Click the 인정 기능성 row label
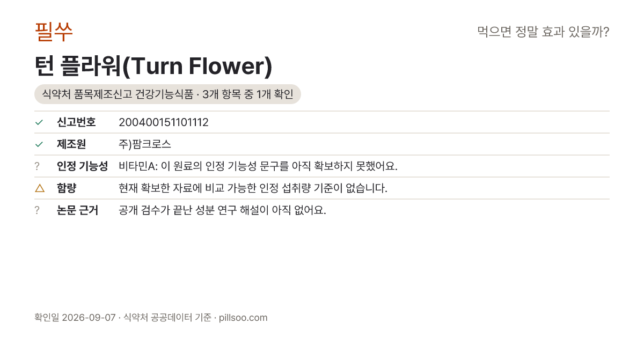 82,166
